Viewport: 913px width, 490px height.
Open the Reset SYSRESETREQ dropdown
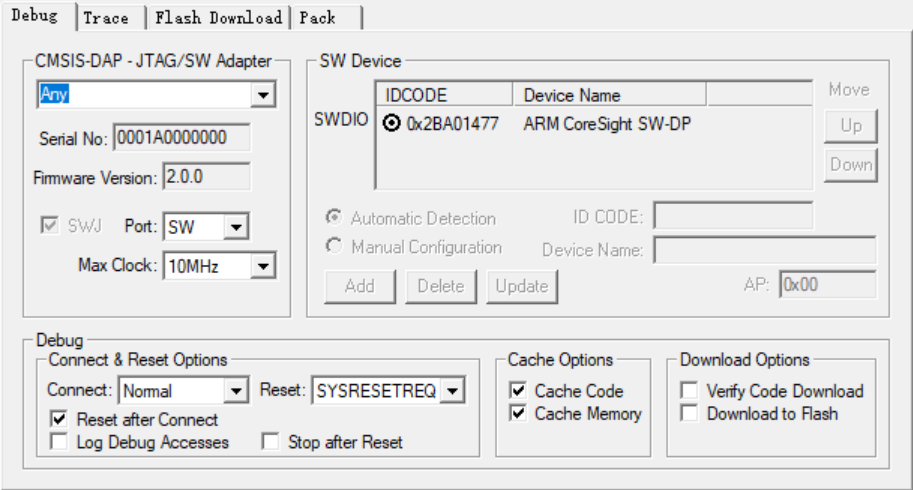tap(388, 390)
